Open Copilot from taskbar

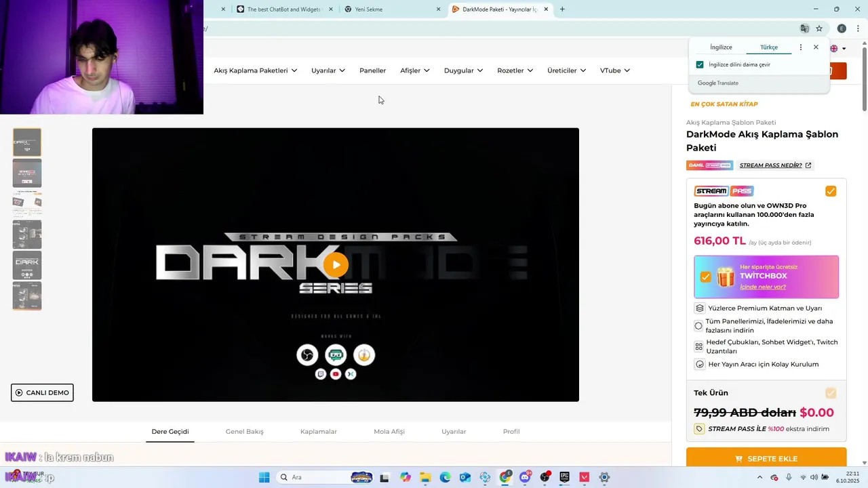coord(406,477)
